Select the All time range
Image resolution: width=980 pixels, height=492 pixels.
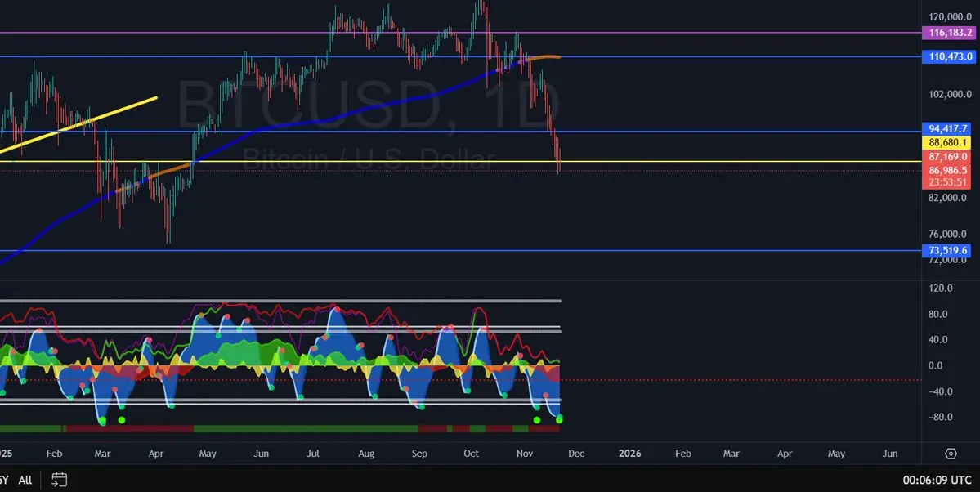click(25, 480)
